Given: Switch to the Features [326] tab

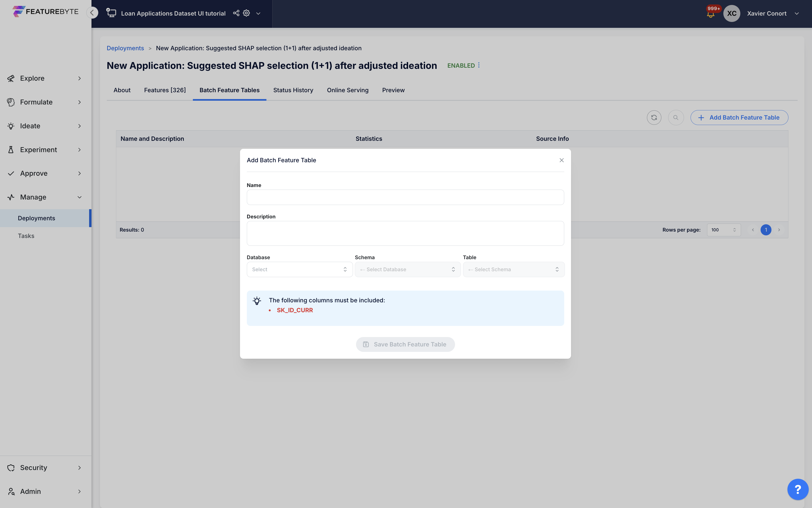Looking at the screenshot, I should click(x=165, y=90).
